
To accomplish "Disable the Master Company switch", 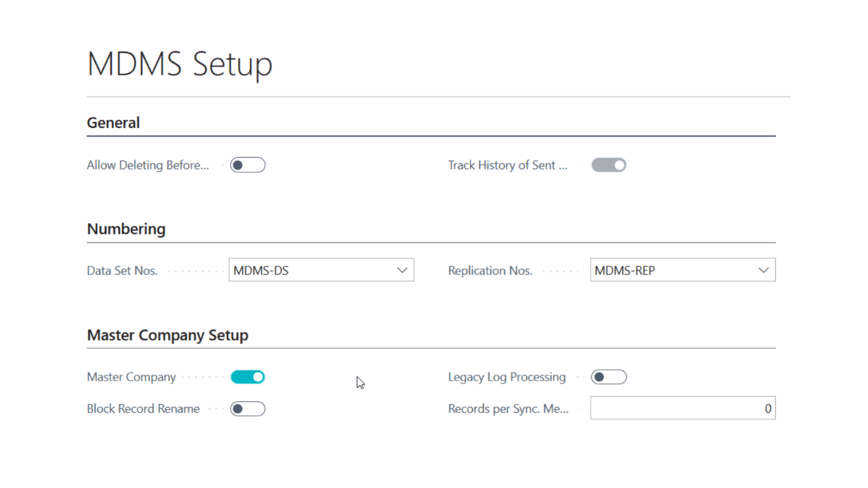I will 248,378.
